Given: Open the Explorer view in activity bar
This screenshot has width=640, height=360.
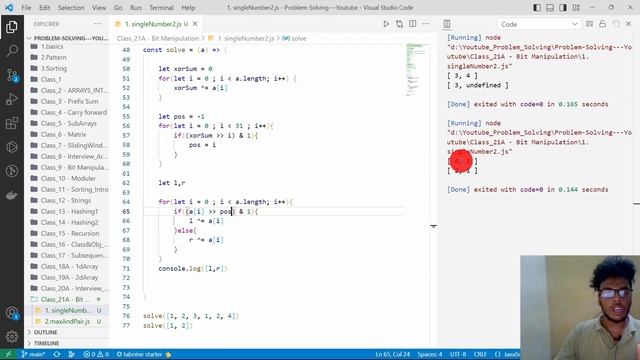Looking at the screenshot, I should [12, 27].
